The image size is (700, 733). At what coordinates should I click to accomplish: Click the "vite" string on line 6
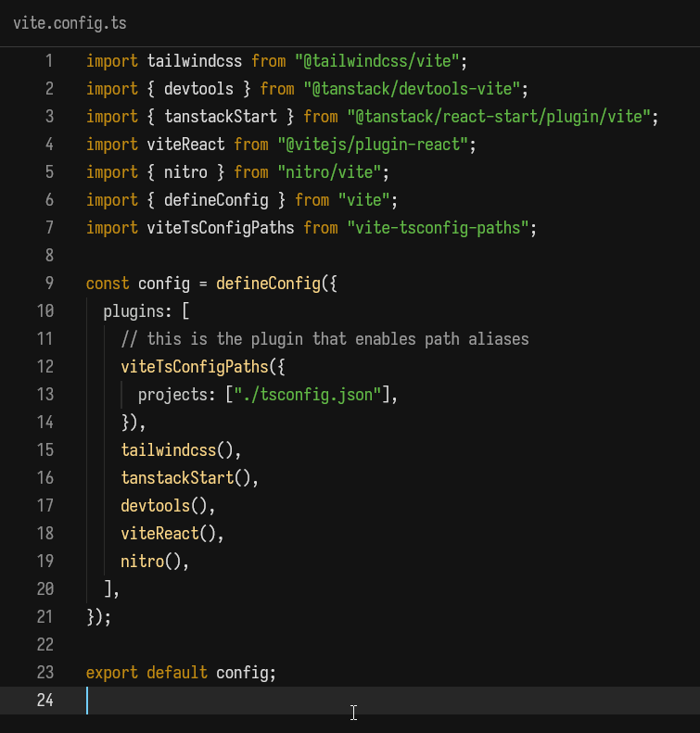point(363,200)
